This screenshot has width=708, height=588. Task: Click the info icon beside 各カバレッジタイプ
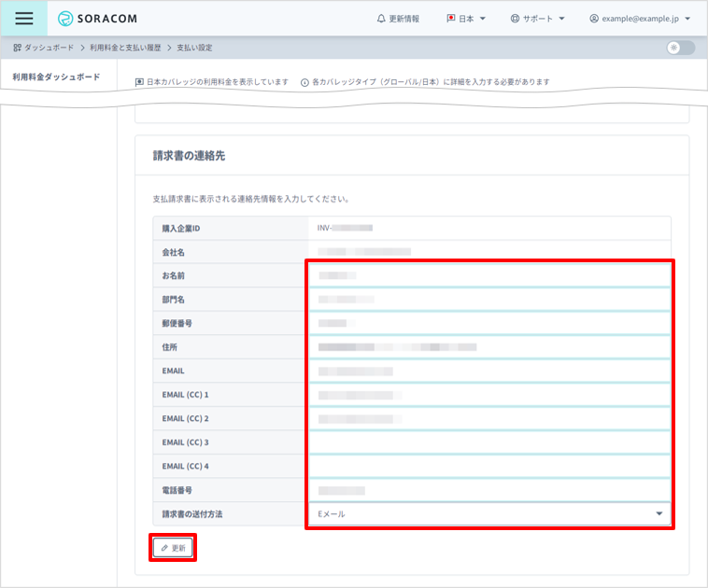(304, 82)
